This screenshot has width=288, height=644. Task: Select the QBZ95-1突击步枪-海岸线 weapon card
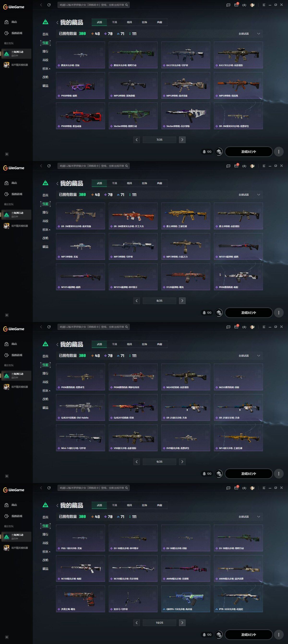pyautogui.click(x=186, y=599)
